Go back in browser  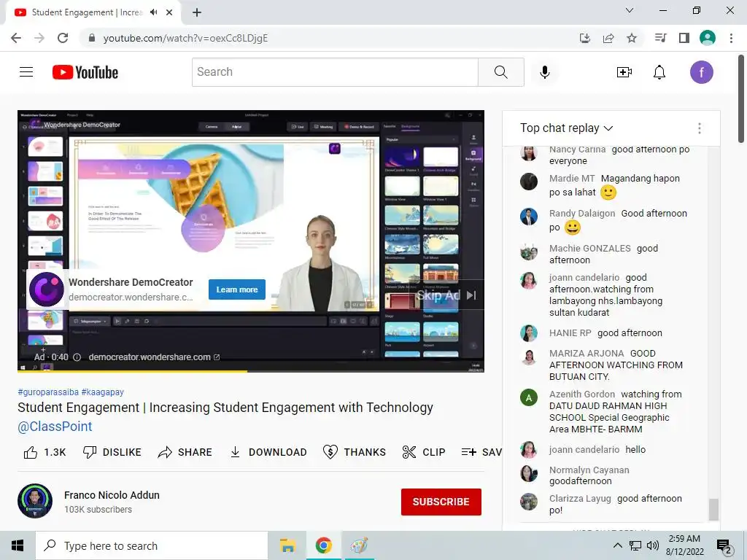coord(16,38)
